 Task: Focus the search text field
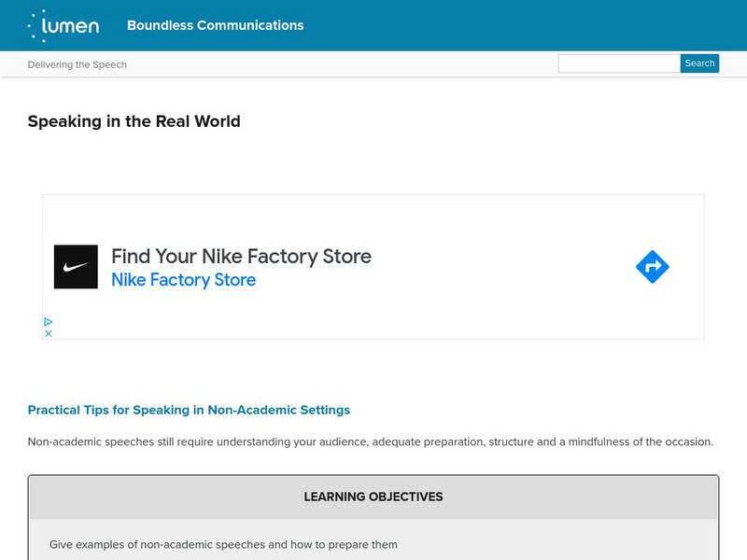pyautogui.click(x=618, y=63)
